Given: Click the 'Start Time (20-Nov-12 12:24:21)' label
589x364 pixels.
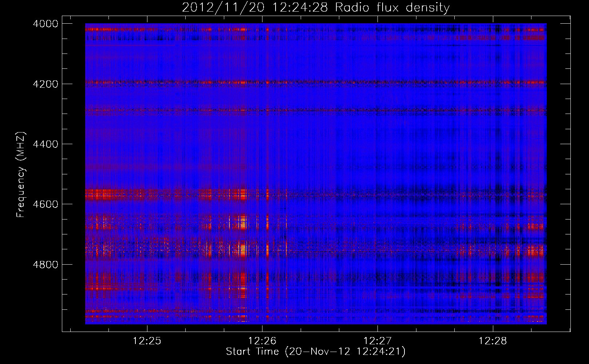Looking at the screenshot, I should [316, 352].
